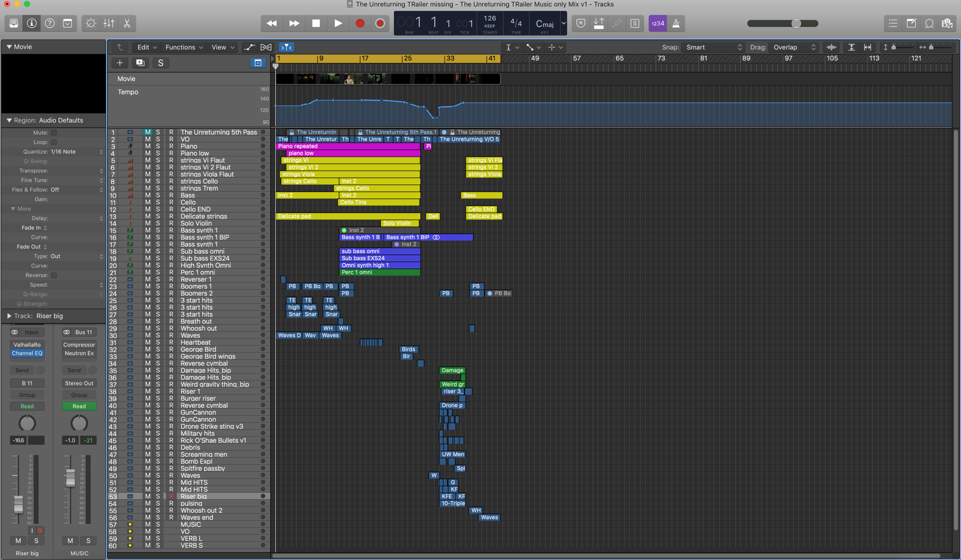Solo the Heartbeat track
The width and height of the screenshot is (961, 560).
(158, 342)
